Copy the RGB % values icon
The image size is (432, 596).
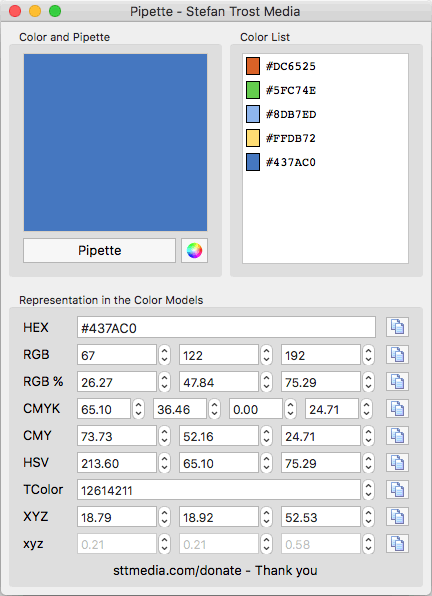pyautogui.click(x=397, y=382)
